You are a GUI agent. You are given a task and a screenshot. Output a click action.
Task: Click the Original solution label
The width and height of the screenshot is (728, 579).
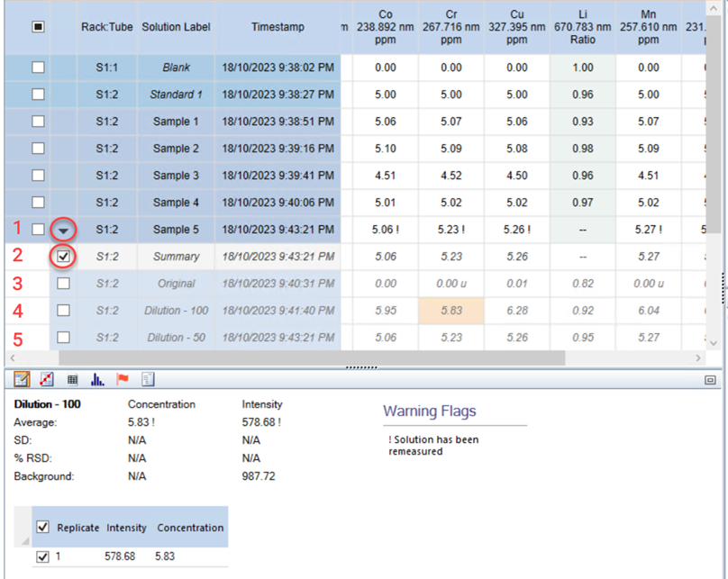pyautogui.click(x=176, y=283)
